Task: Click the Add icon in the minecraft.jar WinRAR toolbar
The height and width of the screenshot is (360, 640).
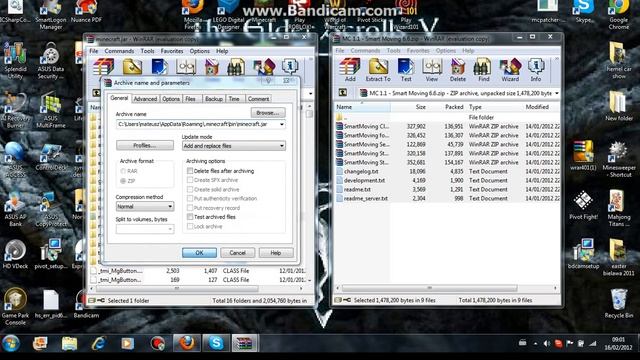Action: (x=104, y=67)
